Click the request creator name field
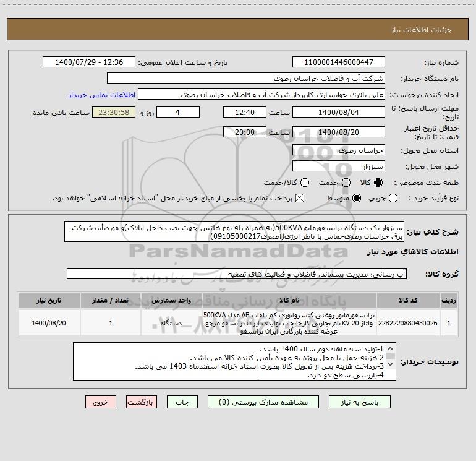 coord(261,95)
